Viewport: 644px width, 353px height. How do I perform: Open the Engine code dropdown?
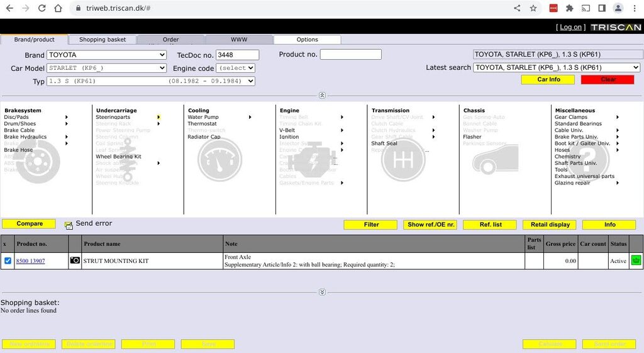click(235, 68)
